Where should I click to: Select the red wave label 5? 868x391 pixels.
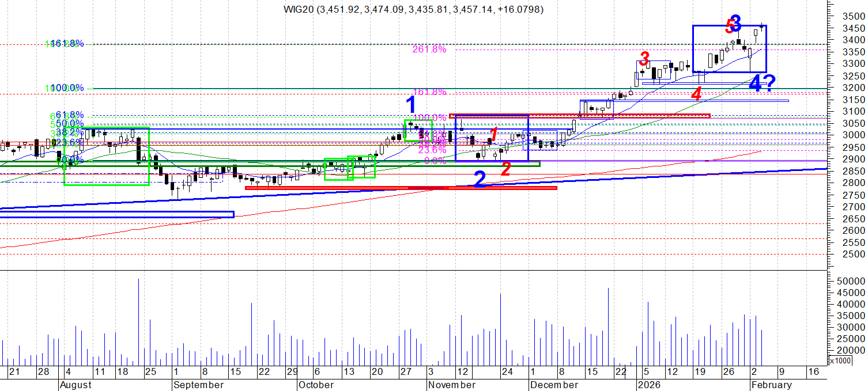click(730, 25)
